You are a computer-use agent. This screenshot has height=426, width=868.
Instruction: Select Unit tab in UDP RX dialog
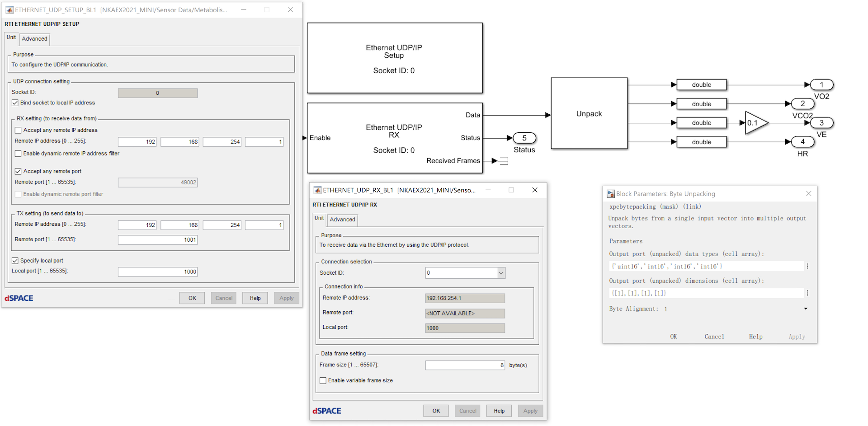(x=319, y=219)
